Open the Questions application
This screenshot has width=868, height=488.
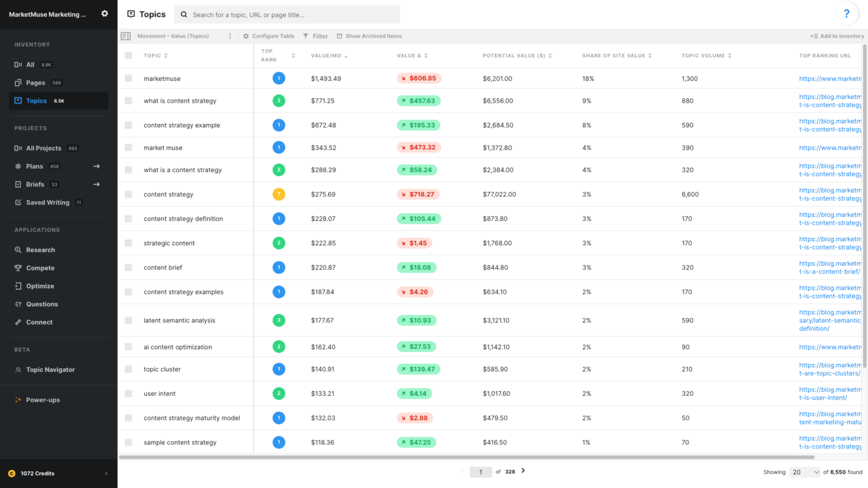pos(41,304)
